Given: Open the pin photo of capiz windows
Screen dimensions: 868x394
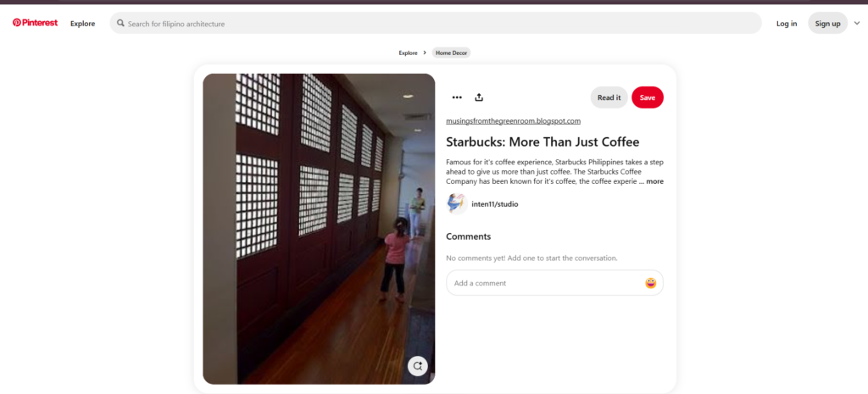Looking at the screenshot, I should [319, 229].
